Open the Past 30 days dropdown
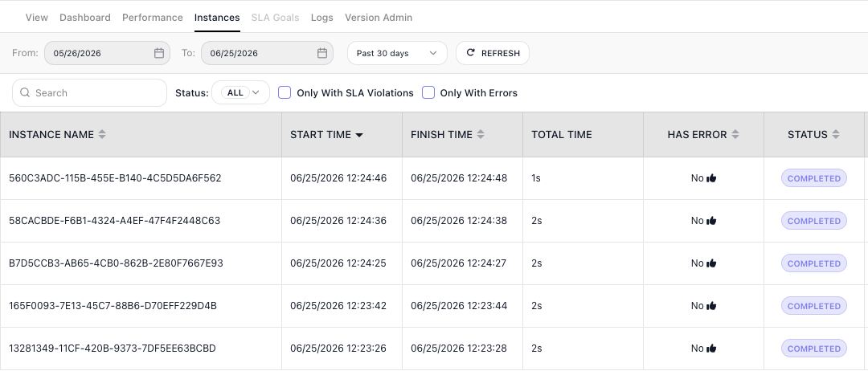Viewport: 868px width, 371px height. [397, 53]
